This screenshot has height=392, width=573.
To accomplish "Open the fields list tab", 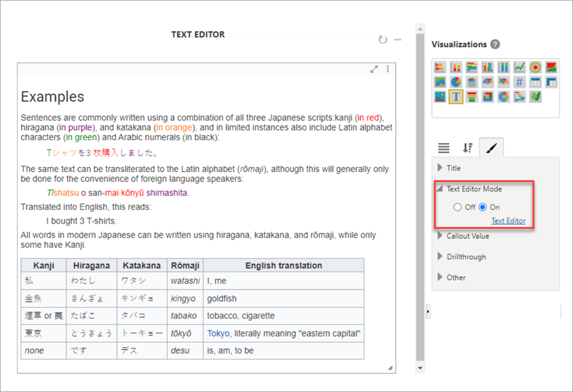I will [x=443, y=148].
